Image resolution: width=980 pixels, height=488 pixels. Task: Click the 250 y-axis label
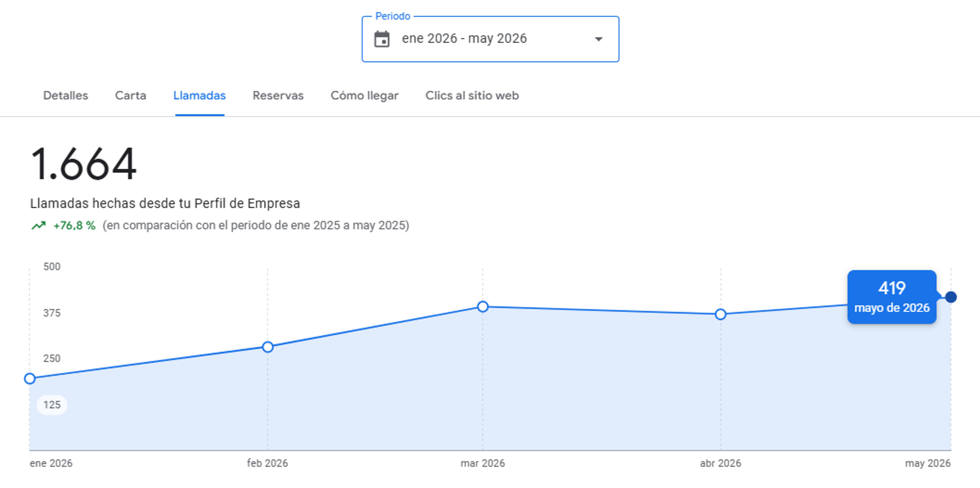click(52, 359)
